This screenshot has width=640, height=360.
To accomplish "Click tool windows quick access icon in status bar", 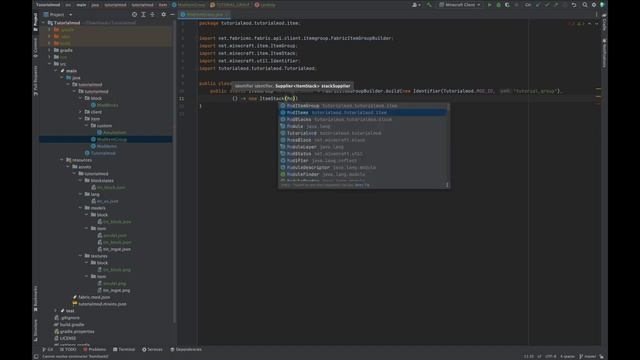I will (x=36, y=356).
